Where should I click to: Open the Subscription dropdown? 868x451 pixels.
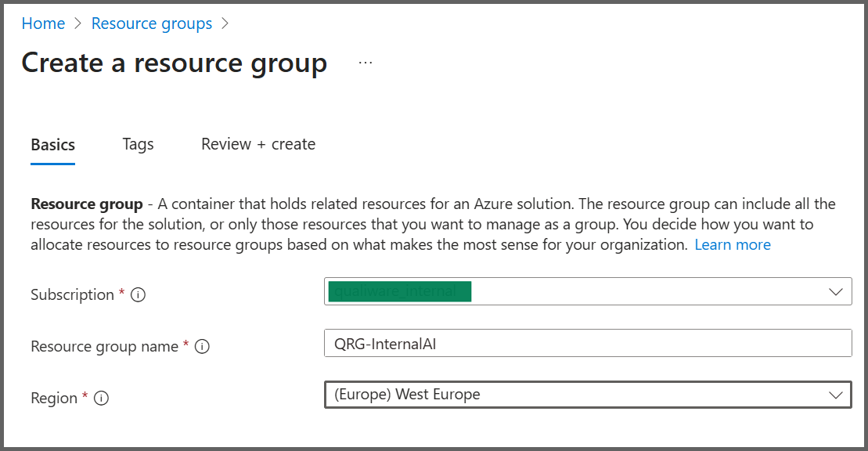tap(587, 290)
